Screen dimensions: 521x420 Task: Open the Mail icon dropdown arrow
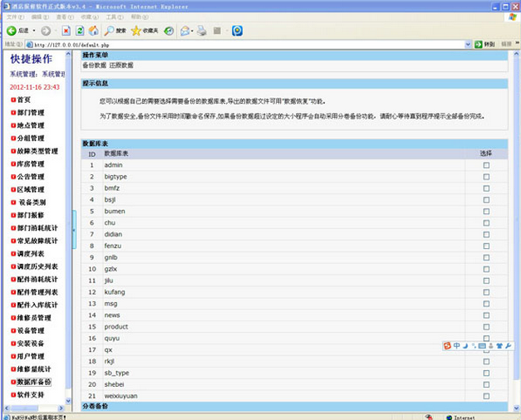pyautogui.click(x=192, y=32)
